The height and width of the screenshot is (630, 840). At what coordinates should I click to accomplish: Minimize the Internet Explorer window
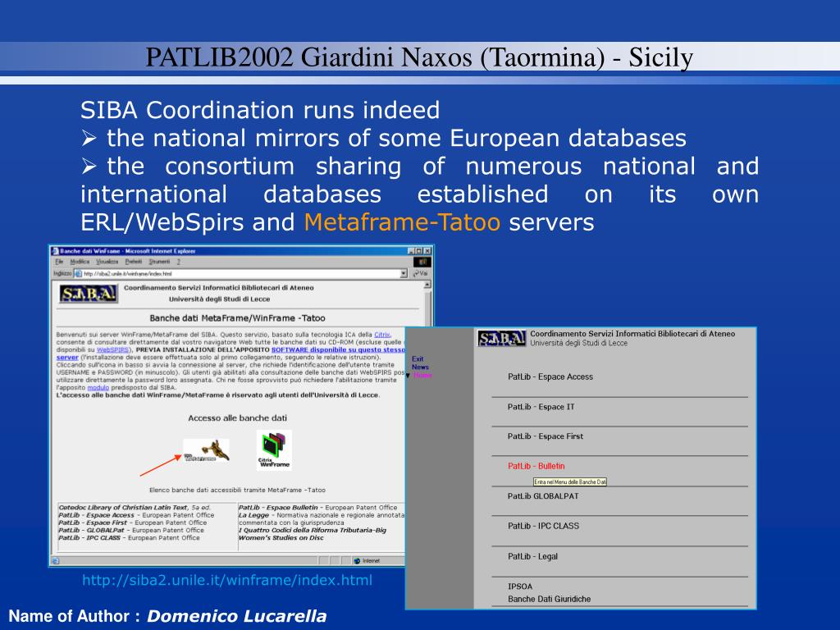click(x=410, y=251)
